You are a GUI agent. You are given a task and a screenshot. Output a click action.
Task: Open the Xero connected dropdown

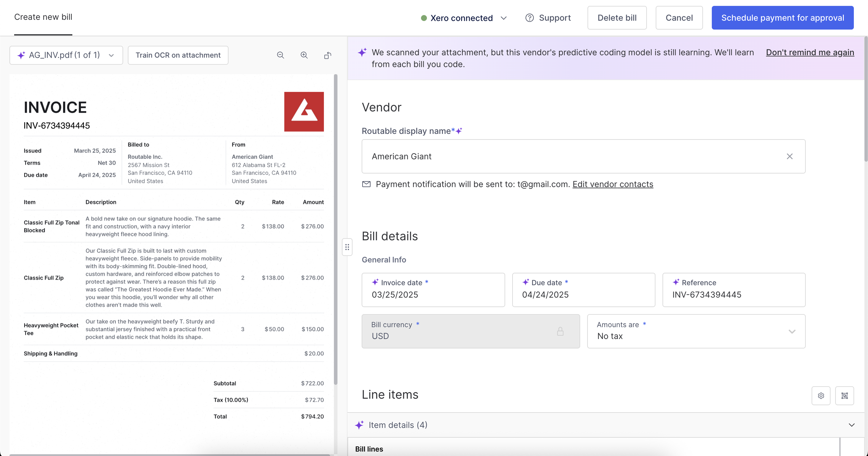pos(464,18)
